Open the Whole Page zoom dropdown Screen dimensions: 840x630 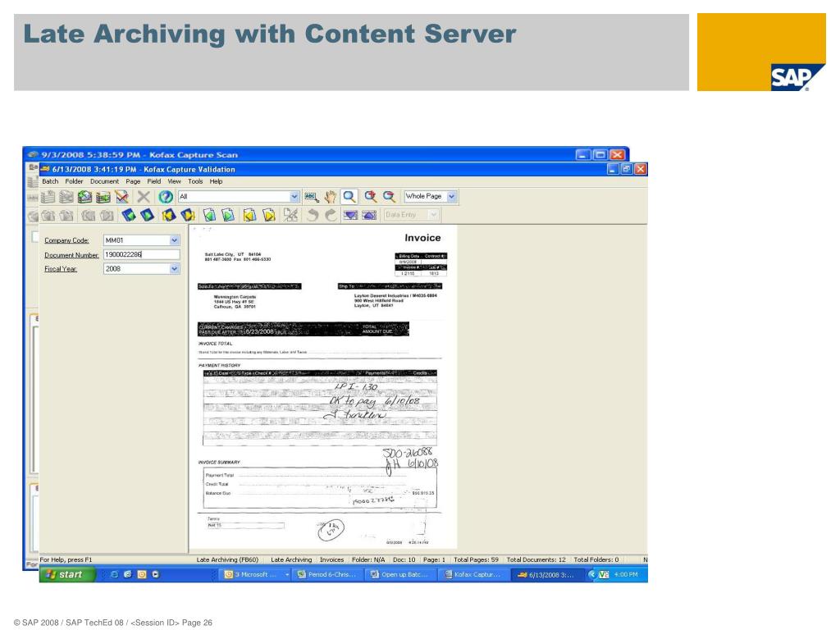(452, 197)
